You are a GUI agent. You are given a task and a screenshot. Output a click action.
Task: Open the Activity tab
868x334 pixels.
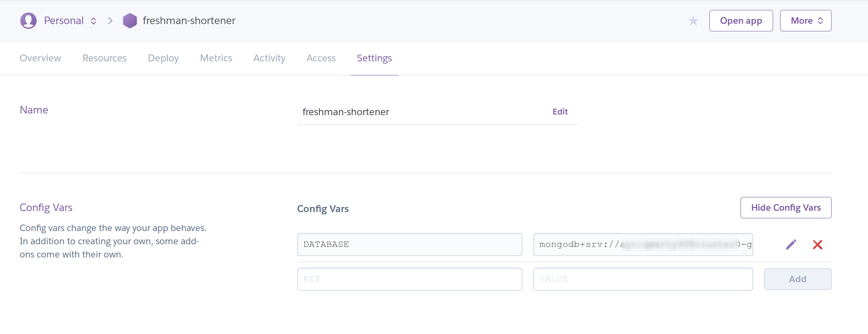269,58
